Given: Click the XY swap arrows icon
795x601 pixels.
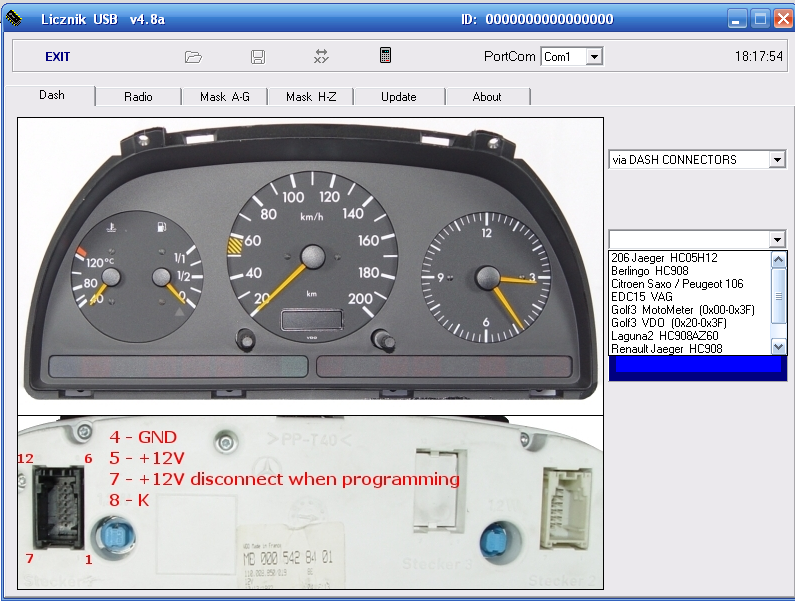Looking at the screenshot, I should 321,57.
